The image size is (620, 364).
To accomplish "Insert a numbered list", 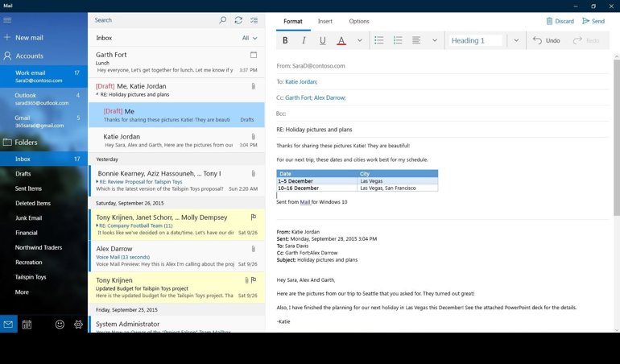I will click(x=398, y=40).
